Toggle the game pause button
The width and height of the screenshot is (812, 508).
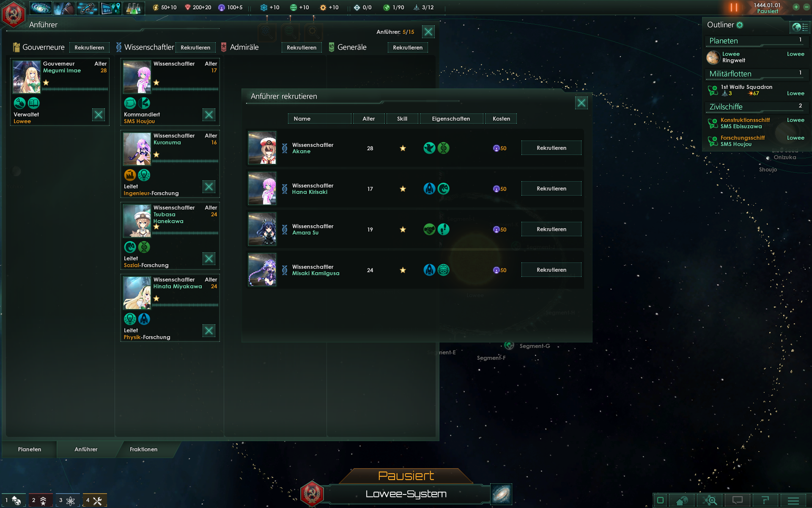[734, 8]
